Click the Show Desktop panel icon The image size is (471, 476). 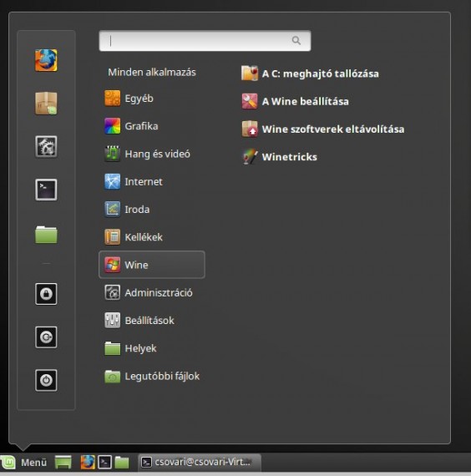63,463
